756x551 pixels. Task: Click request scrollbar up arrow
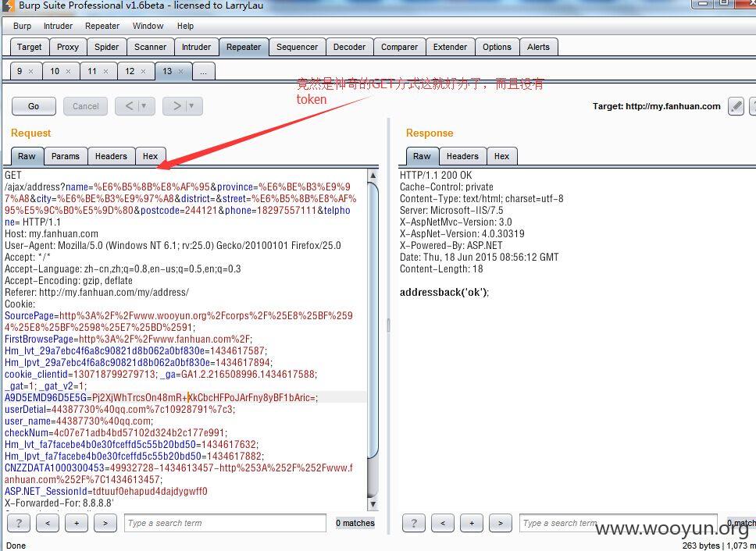coord(373,176)
